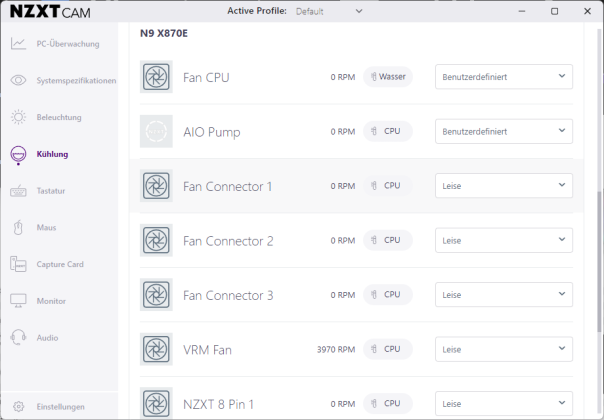Screen dimensions: 604x420
Task: Click the Fan Connector 2 icon
Action: click(156, 241)
